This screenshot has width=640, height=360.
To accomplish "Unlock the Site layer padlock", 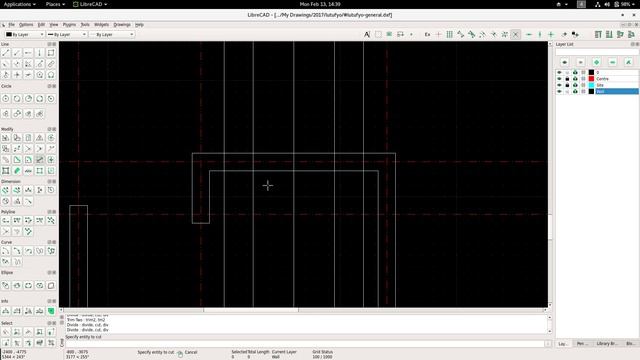I will click(567, 85).
